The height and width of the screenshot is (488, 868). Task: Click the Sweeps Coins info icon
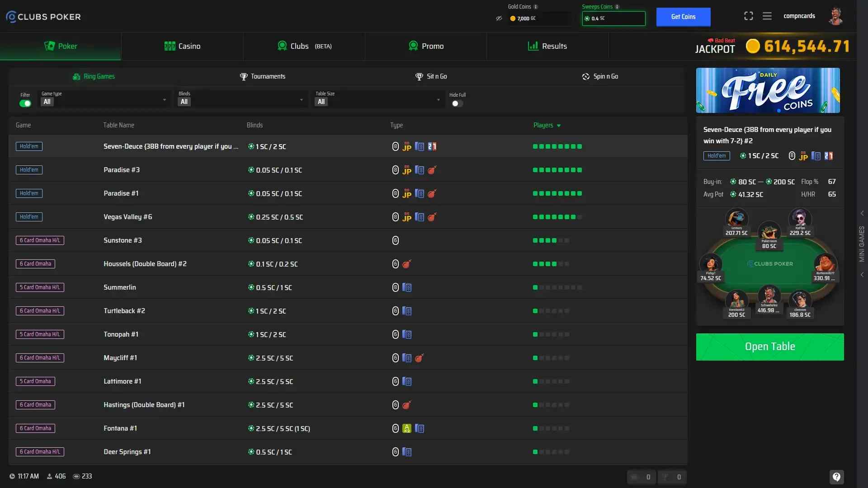(x=617, y=7)
